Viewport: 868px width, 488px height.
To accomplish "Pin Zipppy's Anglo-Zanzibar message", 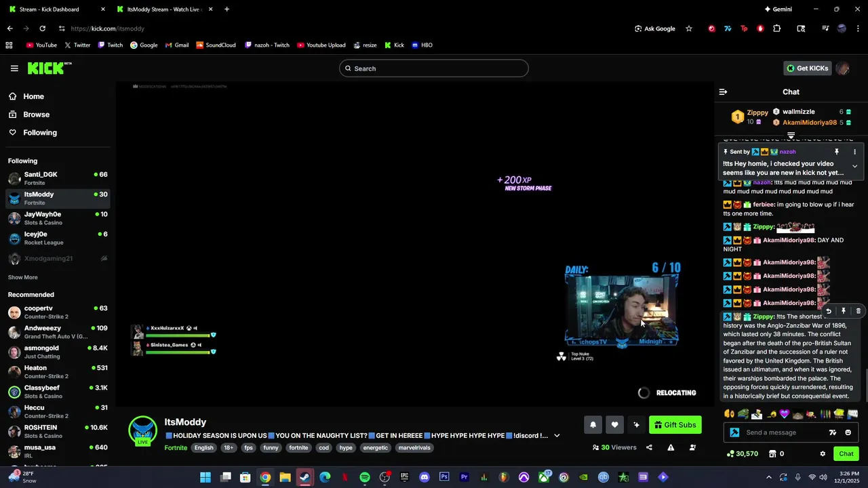I will coord(844,311).
